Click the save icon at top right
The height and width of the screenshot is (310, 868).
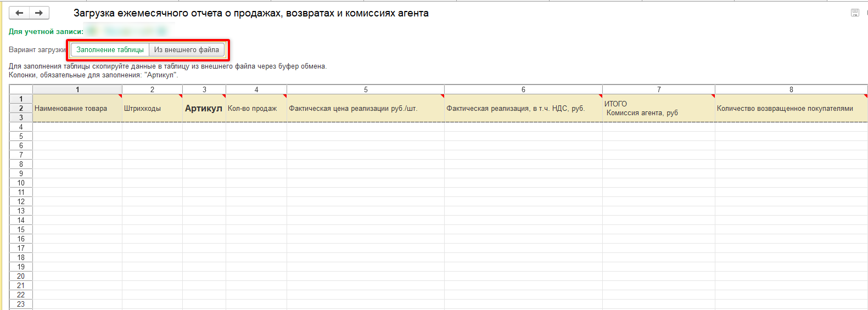tap(855, 13)
